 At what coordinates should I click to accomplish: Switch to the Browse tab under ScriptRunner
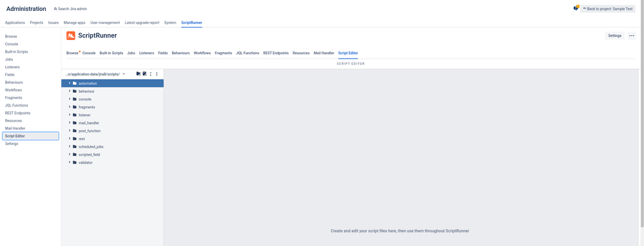[x=72, y=53]
